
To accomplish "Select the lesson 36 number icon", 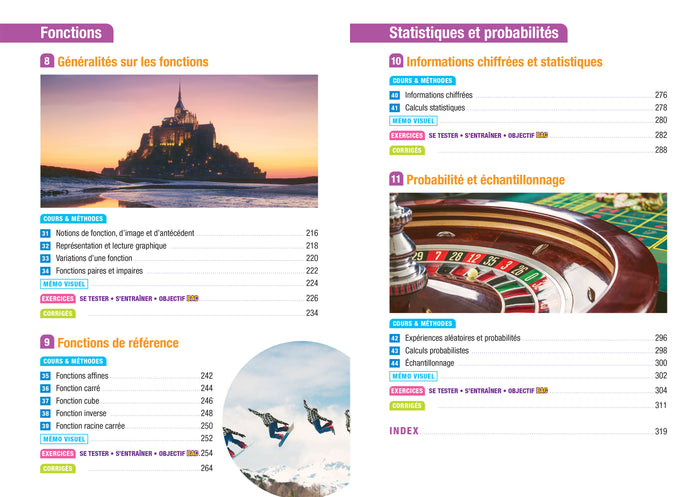I will (46, 388).
